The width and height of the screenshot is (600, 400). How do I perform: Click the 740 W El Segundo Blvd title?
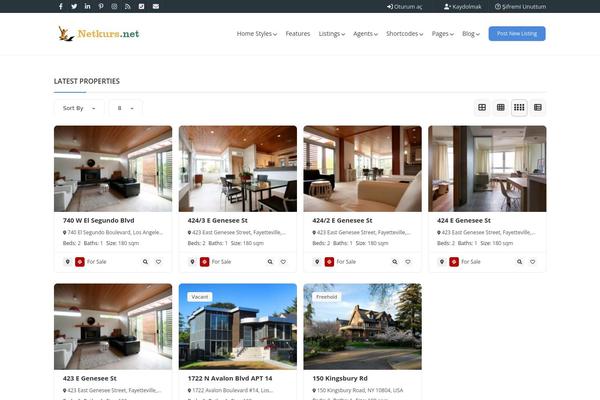click(98, 220)
